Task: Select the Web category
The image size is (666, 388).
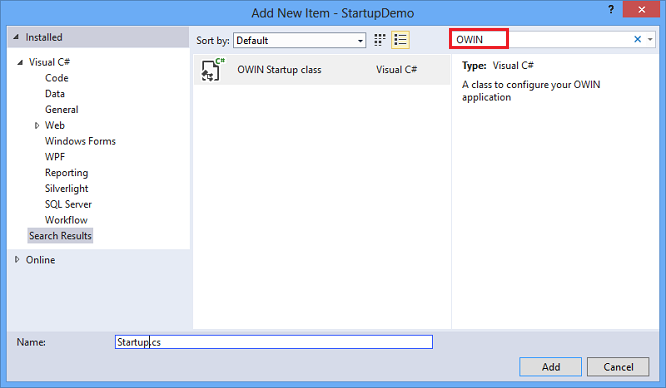Action: coord(55,125)
